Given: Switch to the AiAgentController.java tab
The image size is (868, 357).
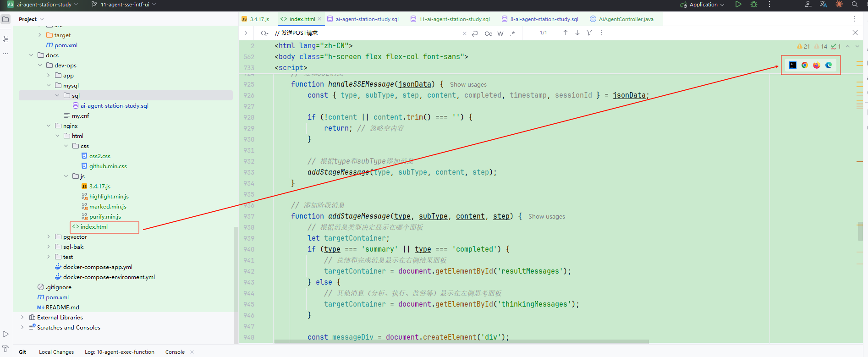Looking at the screenshot, I should [x=626, y=19].
